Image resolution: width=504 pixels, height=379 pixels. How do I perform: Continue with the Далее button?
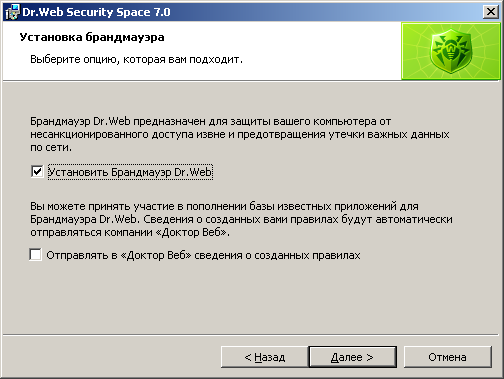(x=353, y=357)
